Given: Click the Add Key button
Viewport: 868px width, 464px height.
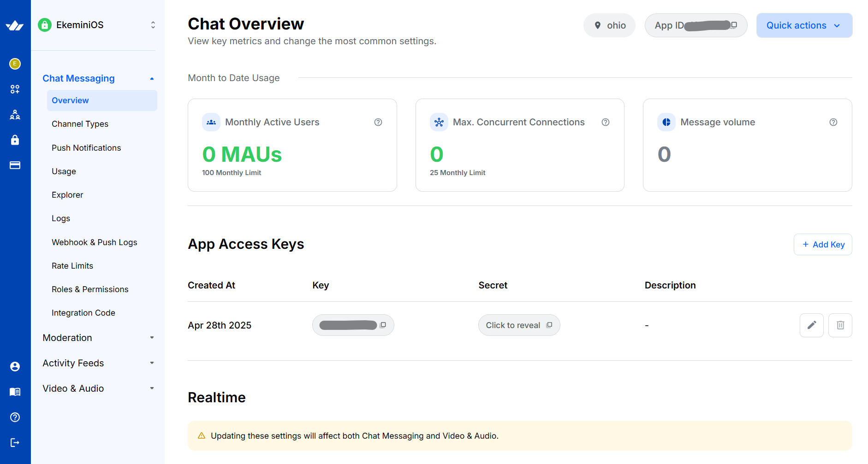Looking at the screenshot, I should (x=823, y=245).
